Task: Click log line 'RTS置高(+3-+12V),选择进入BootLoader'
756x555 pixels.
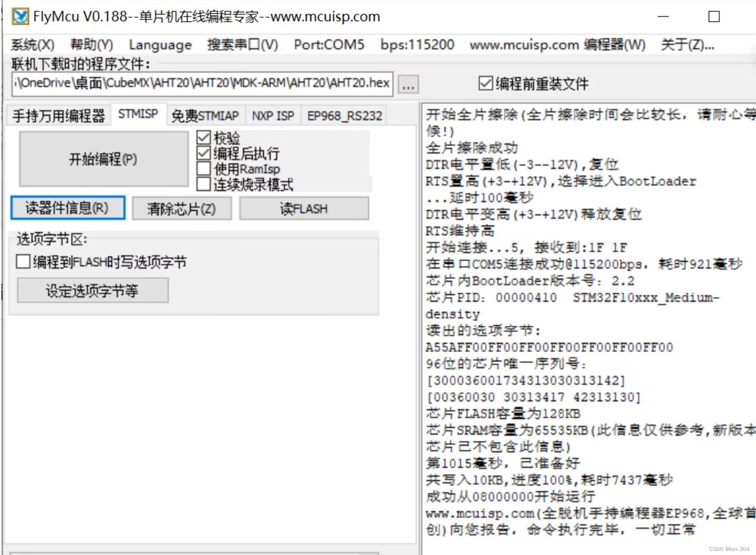Action: (x=561, y=181)
